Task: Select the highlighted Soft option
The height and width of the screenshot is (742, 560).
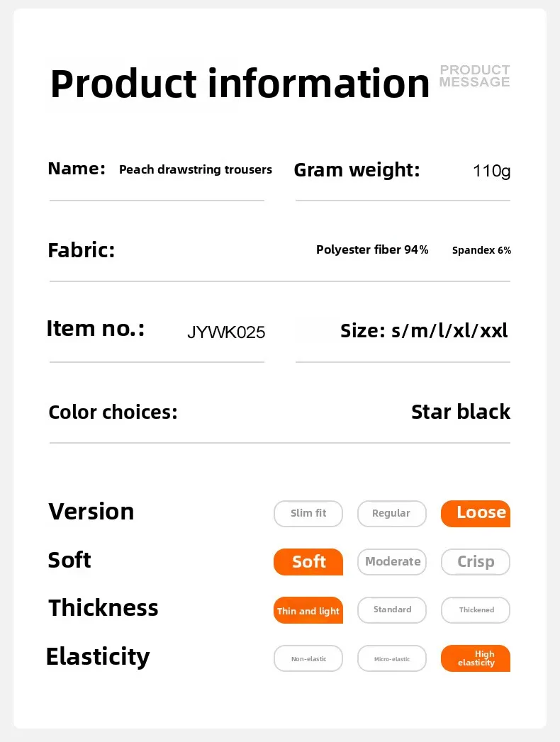Action: 308,562
